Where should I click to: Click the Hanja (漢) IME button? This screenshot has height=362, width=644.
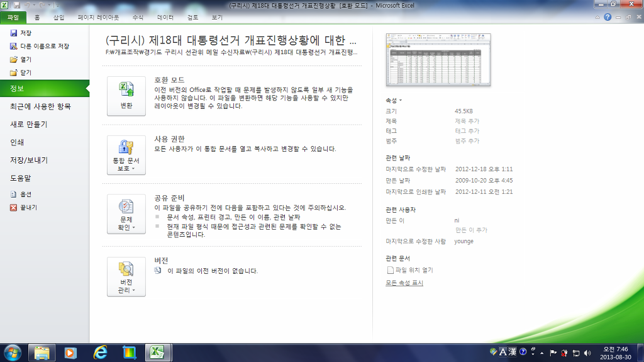(x=513, y=352)
